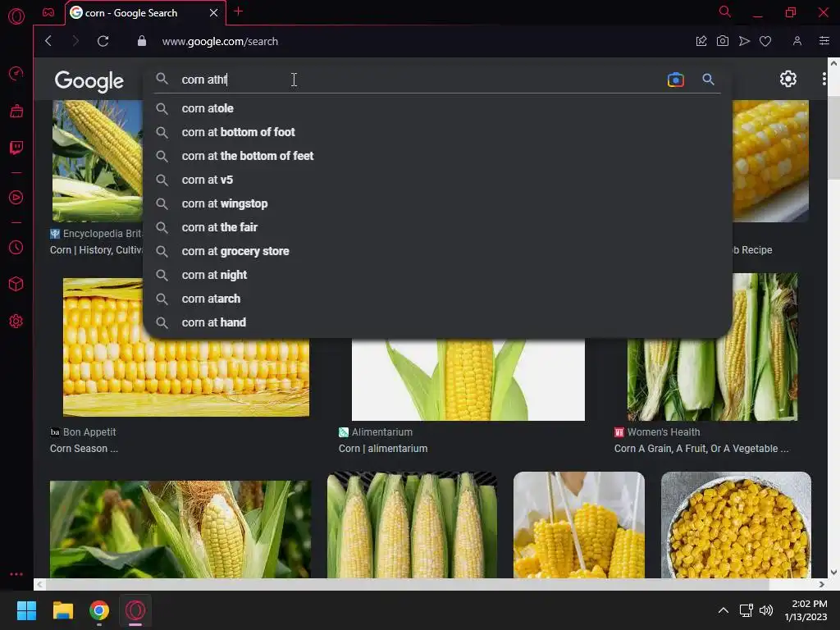Open Extensions cube icon in sidebar
Viewport: 840px width, 630px height.
[x=16, y=284]
